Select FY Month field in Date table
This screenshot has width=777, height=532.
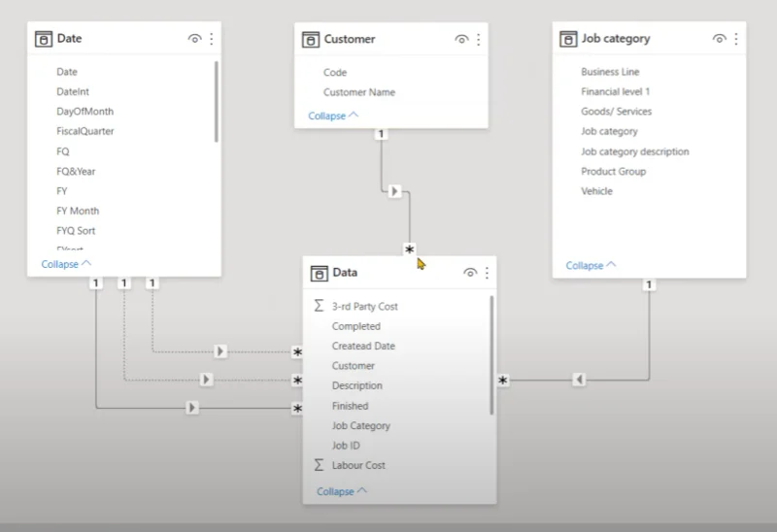[78, 211]
